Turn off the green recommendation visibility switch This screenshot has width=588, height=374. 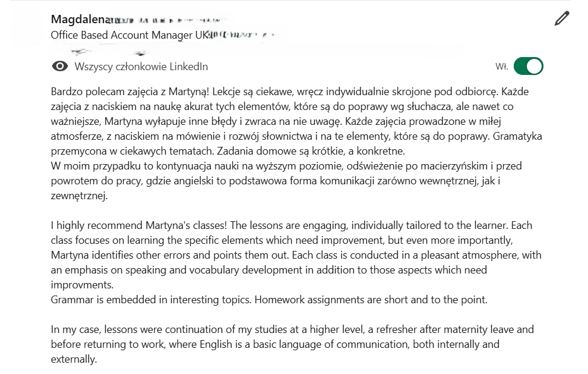point(529,67)
